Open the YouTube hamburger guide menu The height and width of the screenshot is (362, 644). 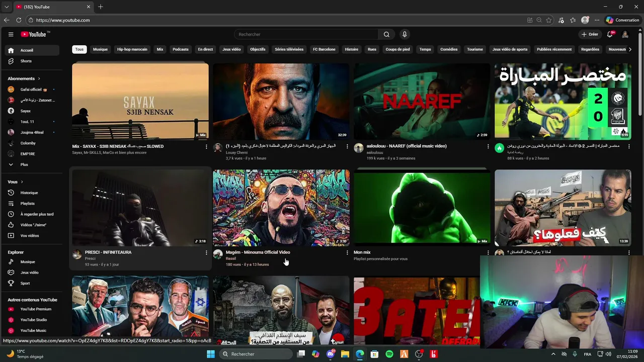[x=11, y=34]
